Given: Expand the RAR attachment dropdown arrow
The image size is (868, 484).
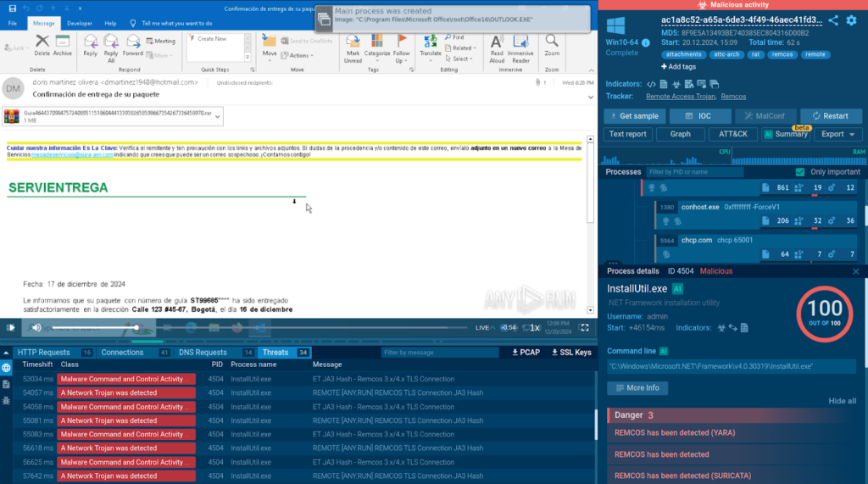Looking at the screenshot, I should [x=217, y=116].
